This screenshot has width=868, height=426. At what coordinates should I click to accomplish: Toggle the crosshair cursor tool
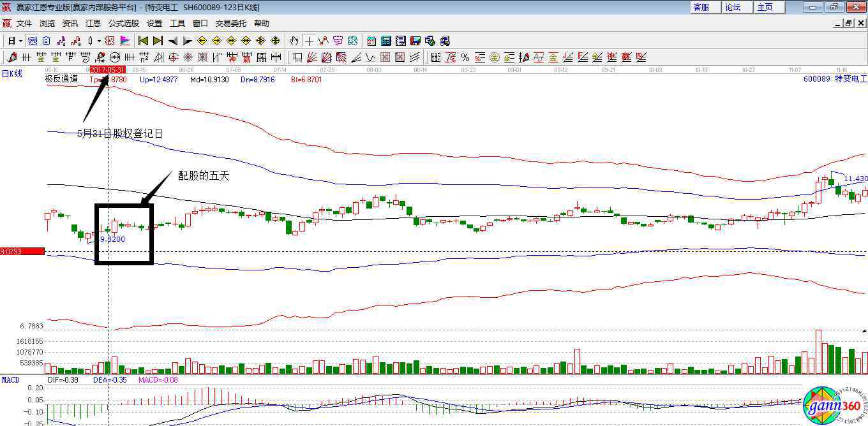point(309,41)
